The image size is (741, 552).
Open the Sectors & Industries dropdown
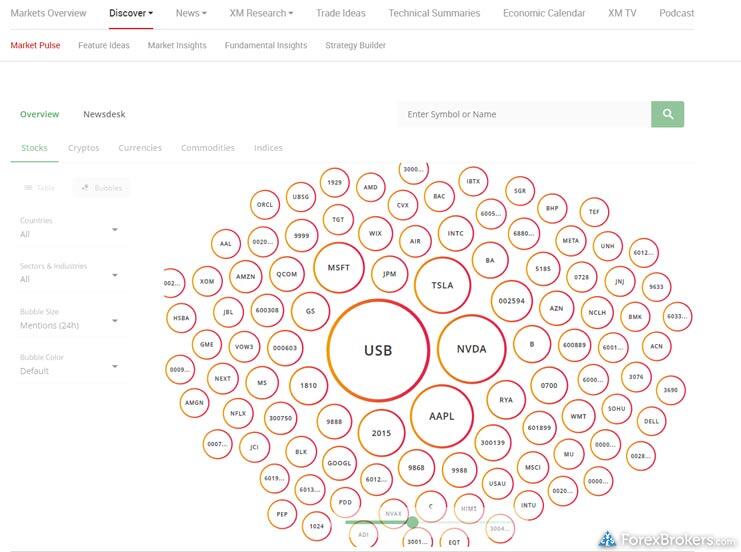pyautogui.click(x=70, y=274)
